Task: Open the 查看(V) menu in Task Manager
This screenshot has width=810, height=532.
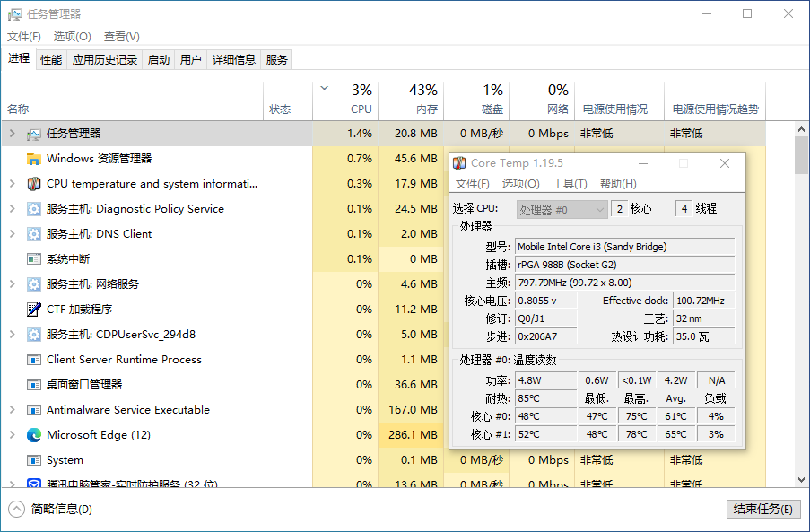Action: [121, 37]
